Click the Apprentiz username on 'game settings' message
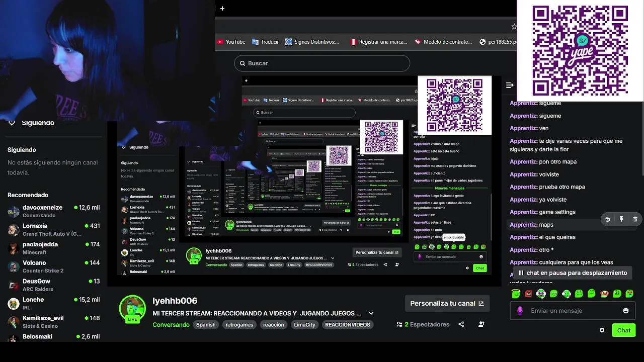The width and height of the screenshot is (644, 362). tap(523, 212)
